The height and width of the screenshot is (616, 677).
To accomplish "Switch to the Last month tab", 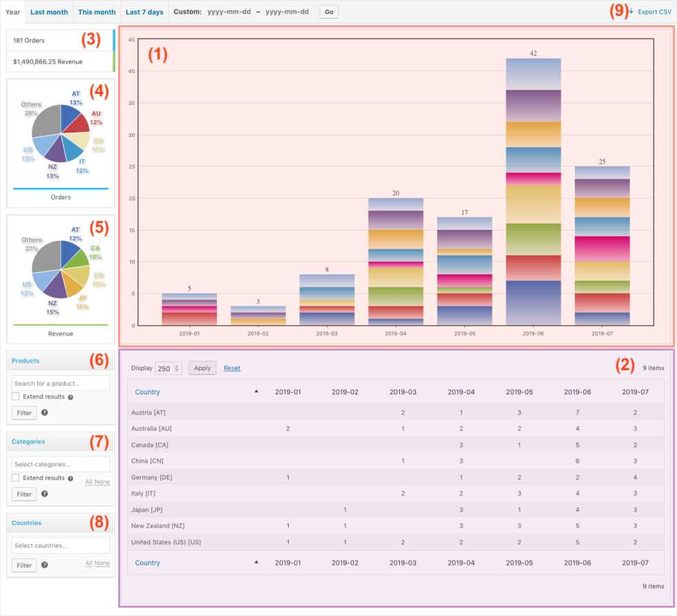I will coord(48,12).
